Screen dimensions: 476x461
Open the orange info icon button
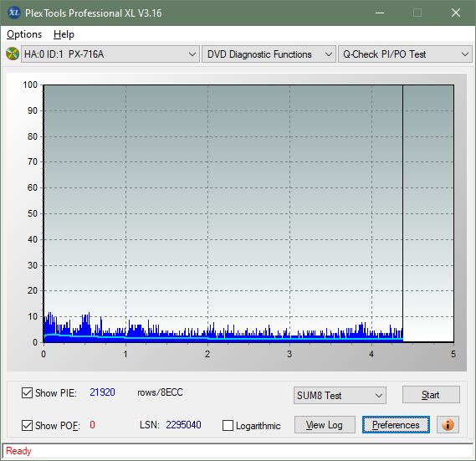click(x=448, y=424)
